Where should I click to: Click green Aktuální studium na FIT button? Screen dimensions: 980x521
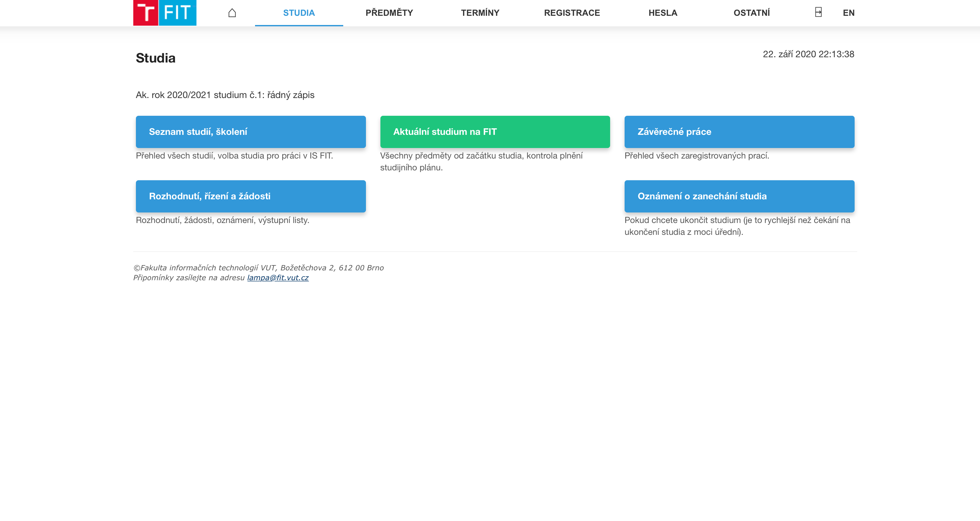click(495, 132)
